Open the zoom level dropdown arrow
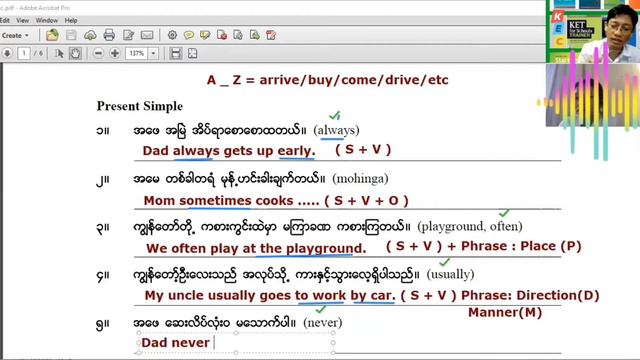The image size is (640, 360). pyautogui.click(x=153, y=53)
